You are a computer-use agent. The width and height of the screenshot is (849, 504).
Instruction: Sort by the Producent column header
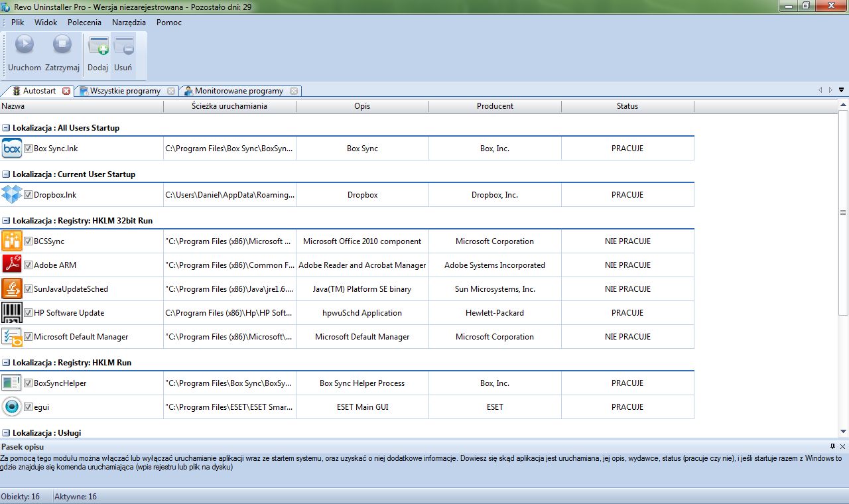495,106
